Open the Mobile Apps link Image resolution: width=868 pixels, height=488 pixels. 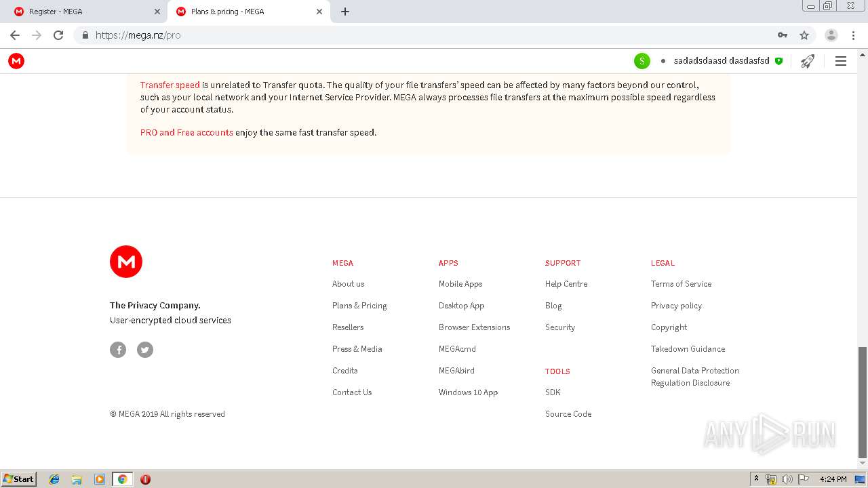(x=460, y=284)
